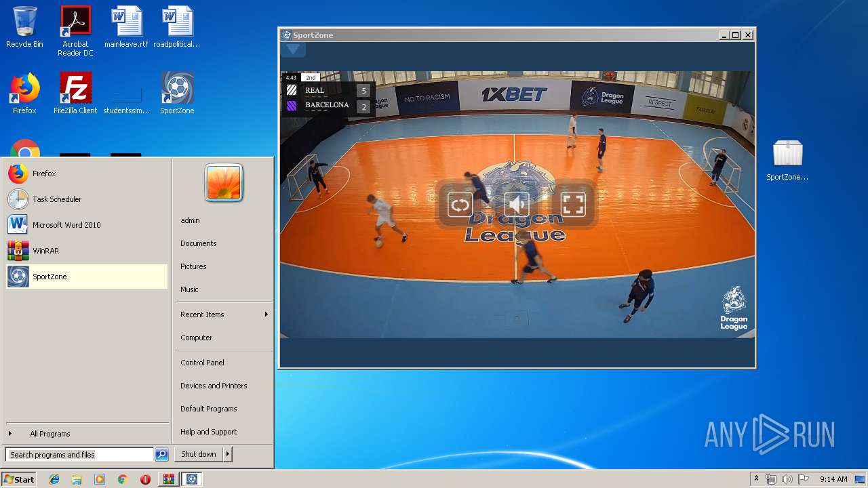
Task: Open Internet Explorer from taskbar
Action: [x=54, y=479]
